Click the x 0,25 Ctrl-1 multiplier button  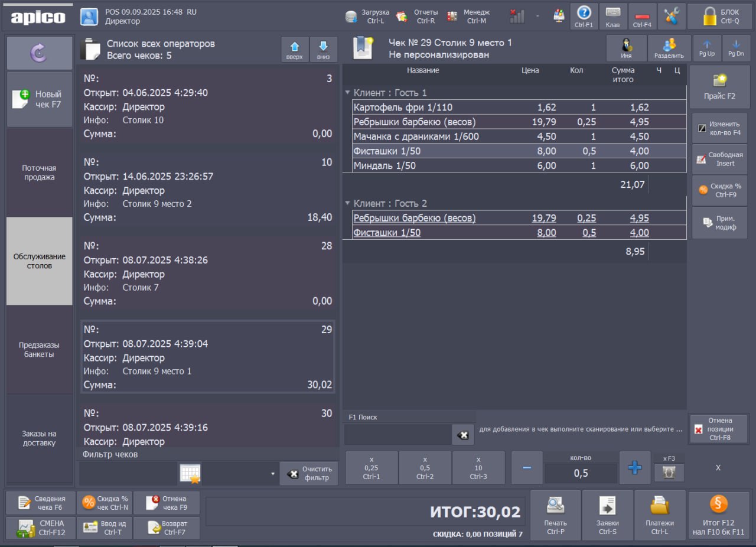[x=372, y=468]
